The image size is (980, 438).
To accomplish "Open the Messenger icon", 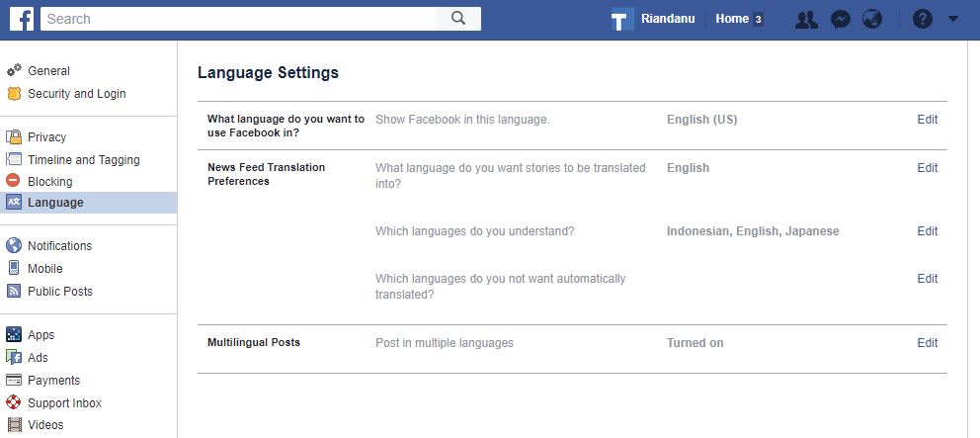I will coord(840,19).
